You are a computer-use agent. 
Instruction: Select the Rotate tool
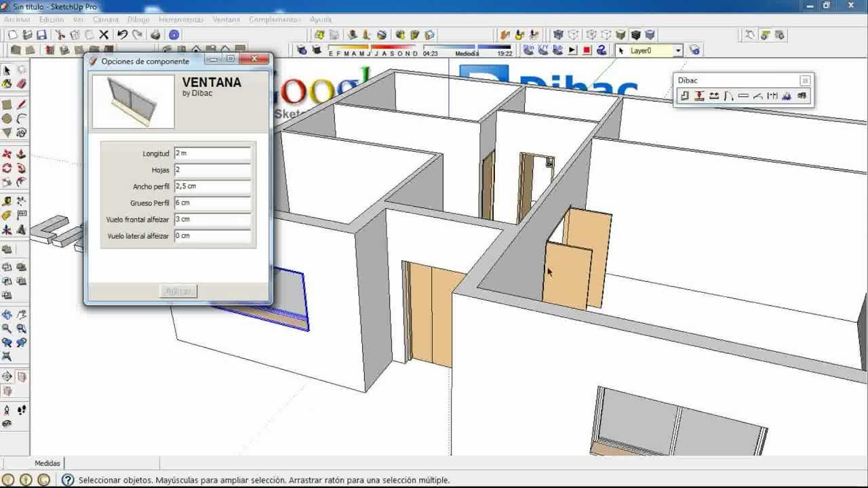(x=7, y=168)
